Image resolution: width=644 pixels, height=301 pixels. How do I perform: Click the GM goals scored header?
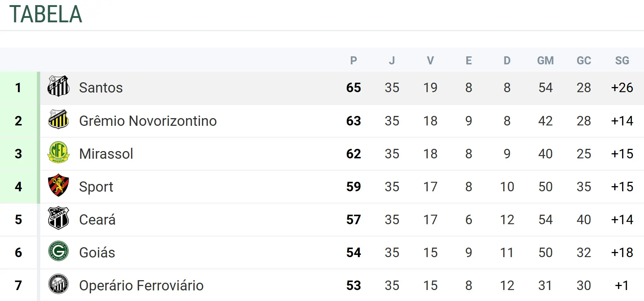click(x=545, y=60)
